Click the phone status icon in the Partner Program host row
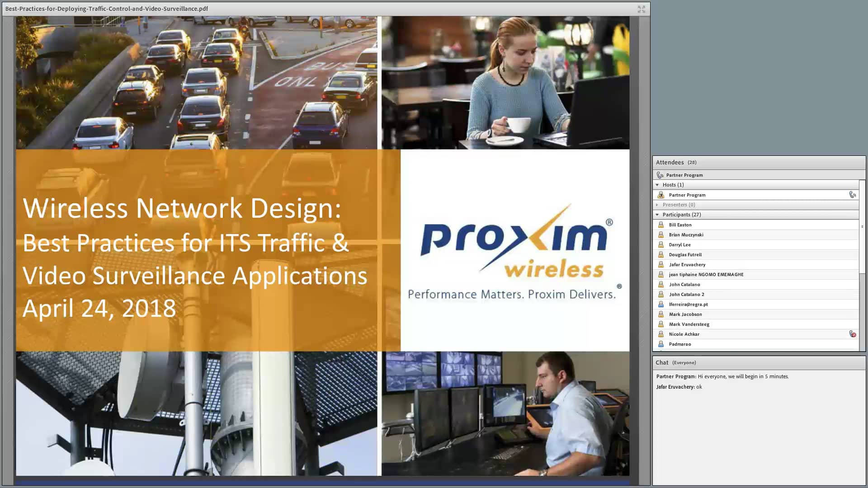 [x=852, y=195]
